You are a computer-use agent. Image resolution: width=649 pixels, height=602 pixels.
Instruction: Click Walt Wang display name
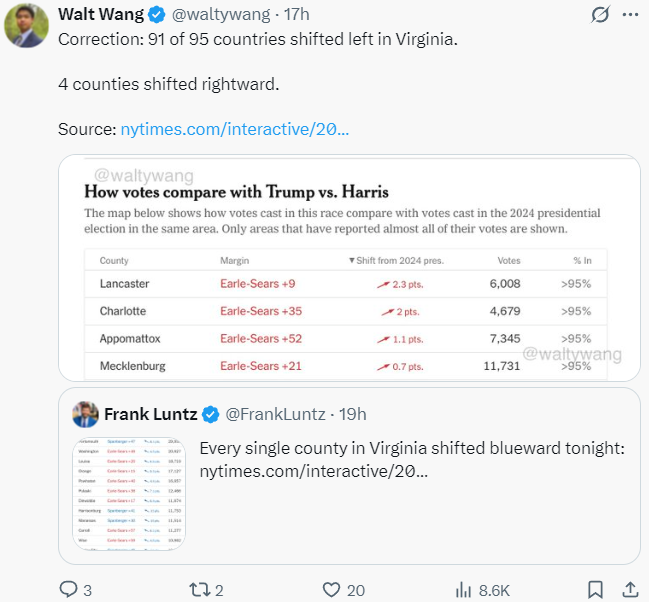tap(101, 14)
